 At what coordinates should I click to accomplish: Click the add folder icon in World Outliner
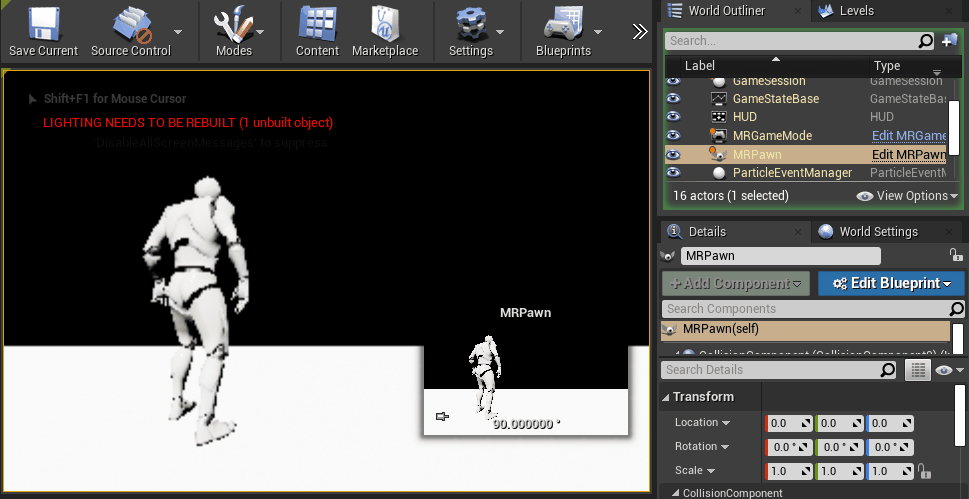click(949, 41)
